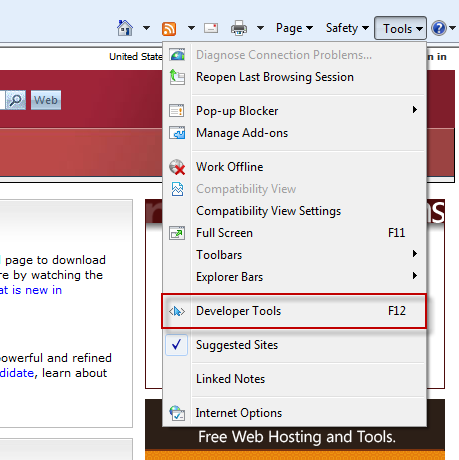Click the magnifier search icon on the page
The width and height of the screenshot is (459, 460).
point(15,100)
